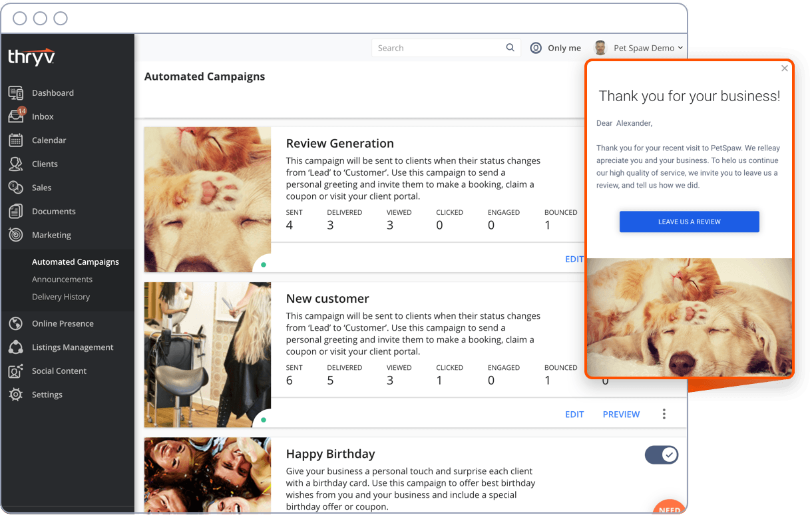
Task: Focus the Search input field
Action: coord(445,48)
